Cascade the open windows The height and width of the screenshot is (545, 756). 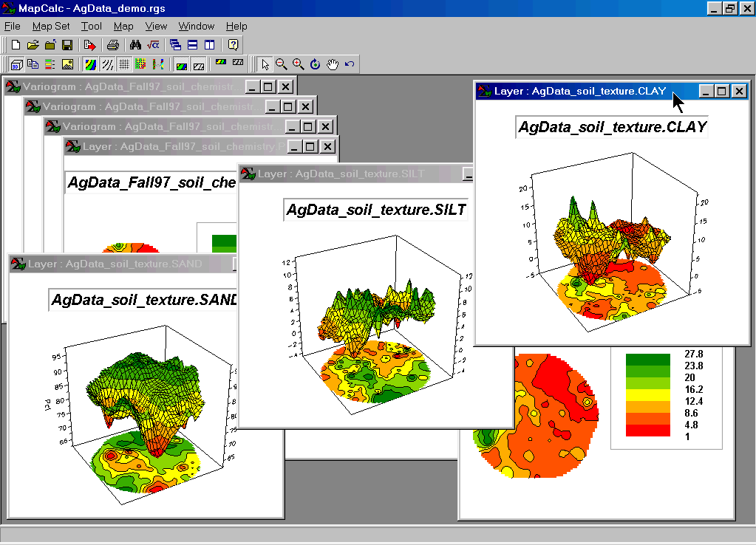(175, 45)
